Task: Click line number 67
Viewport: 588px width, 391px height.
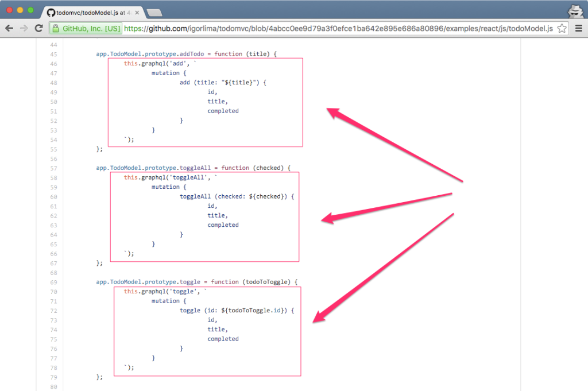Action: (53, 264)
